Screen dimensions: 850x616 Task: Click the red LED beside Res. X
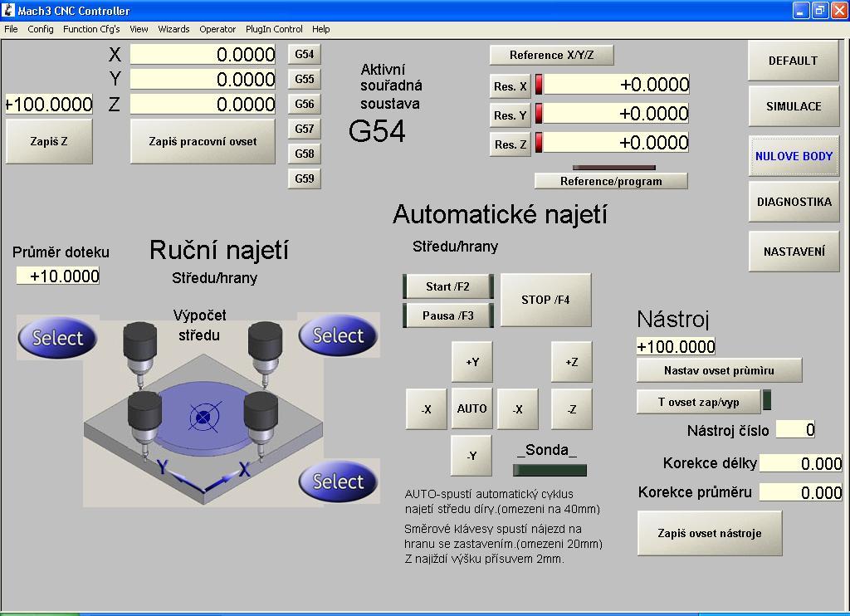click(539, 85)
